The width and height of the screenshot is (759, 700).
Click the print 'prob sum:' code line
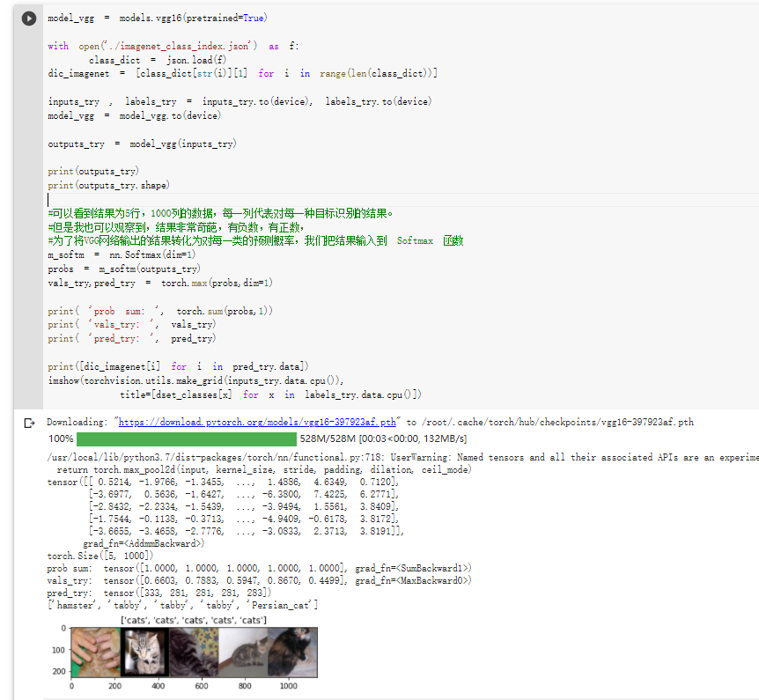(x=160, y=311)
